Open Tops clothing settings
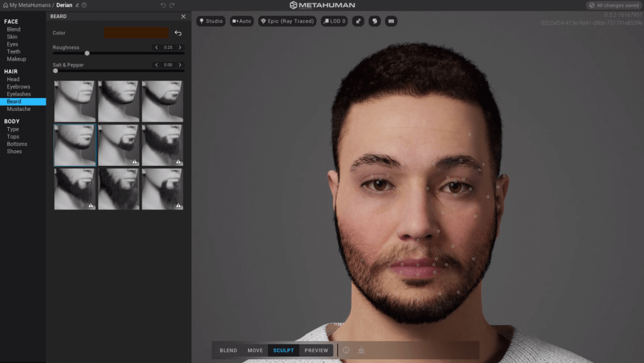 (13, 137)
